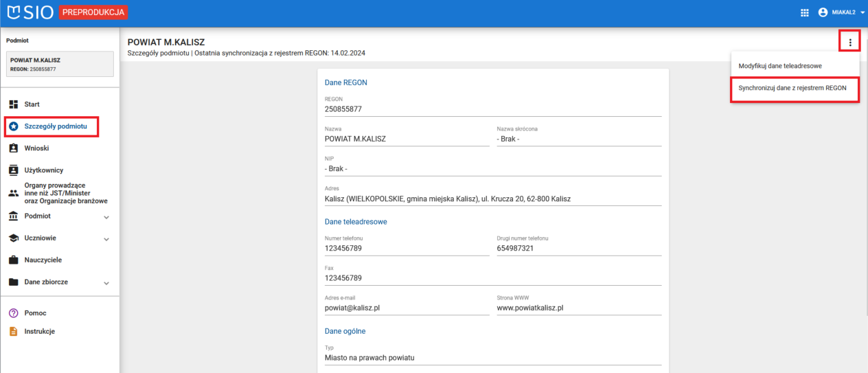Click the Pomoc question mark icon

click(x=13, y=313)
